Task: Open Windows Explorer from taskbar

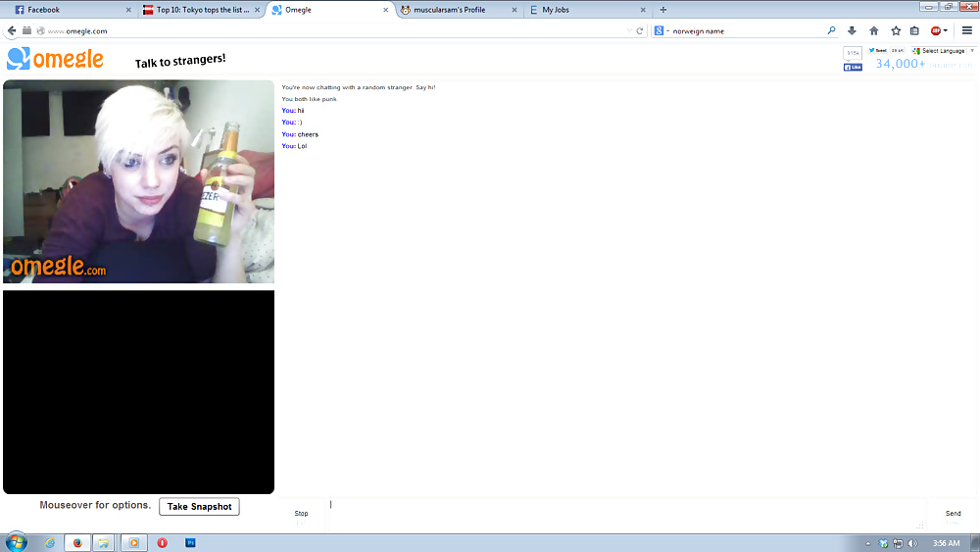Action: (x=104, y=542)
